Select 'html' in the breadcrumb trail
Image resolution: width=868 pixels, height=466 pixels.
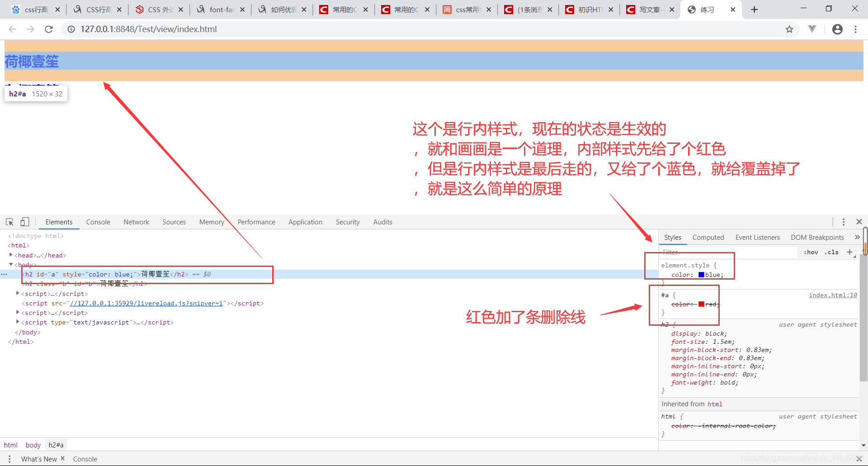point(11,445)
